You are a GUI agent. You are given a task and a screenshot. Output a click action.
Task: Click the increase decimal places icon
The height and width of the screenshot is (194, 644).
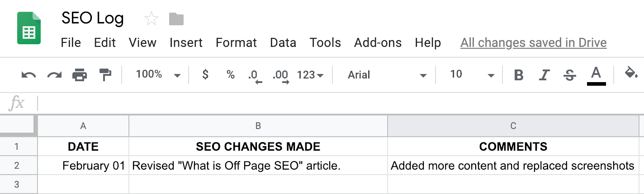tap(280, 75)
